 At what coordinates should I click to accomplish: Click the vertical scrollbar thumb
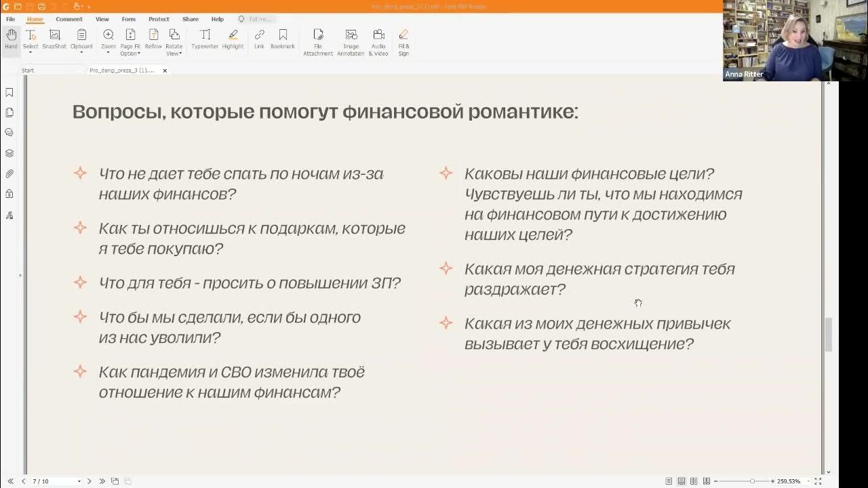829,335
